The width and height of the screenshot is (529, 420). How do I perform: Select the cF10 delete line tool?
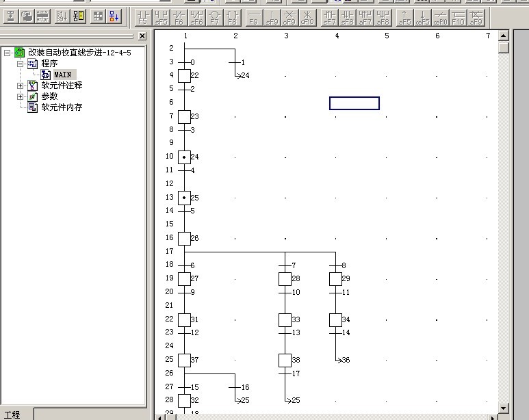[x=307, y=16]
